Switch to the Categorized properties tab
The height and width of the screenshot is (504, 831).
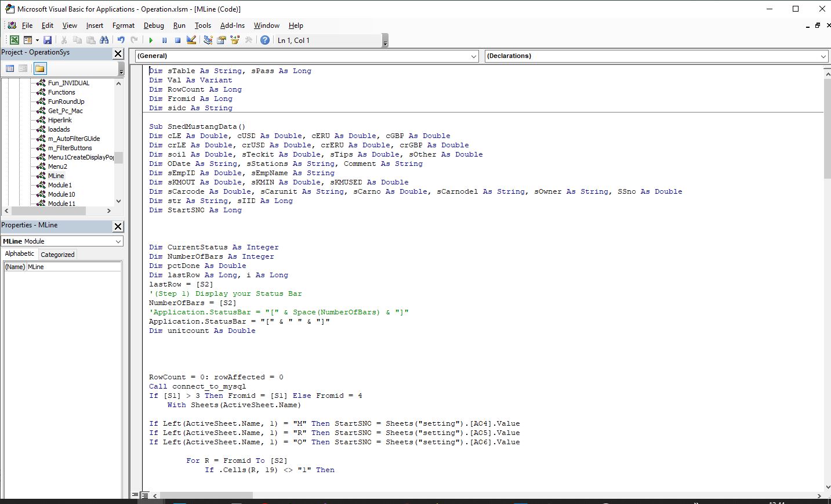57,254
